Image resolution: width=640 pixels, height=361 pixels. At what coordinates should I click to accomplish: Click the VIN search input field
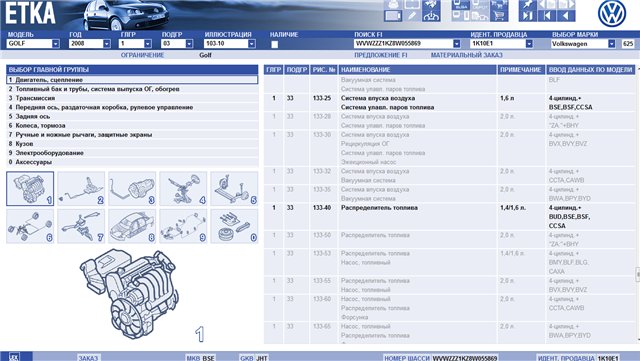(x=403, y=43)
